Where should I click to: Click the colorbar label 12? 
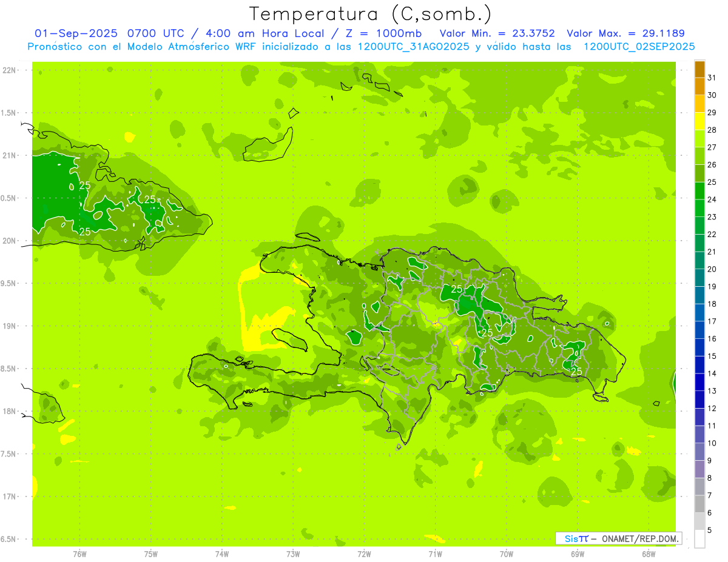tap(712, 409)
